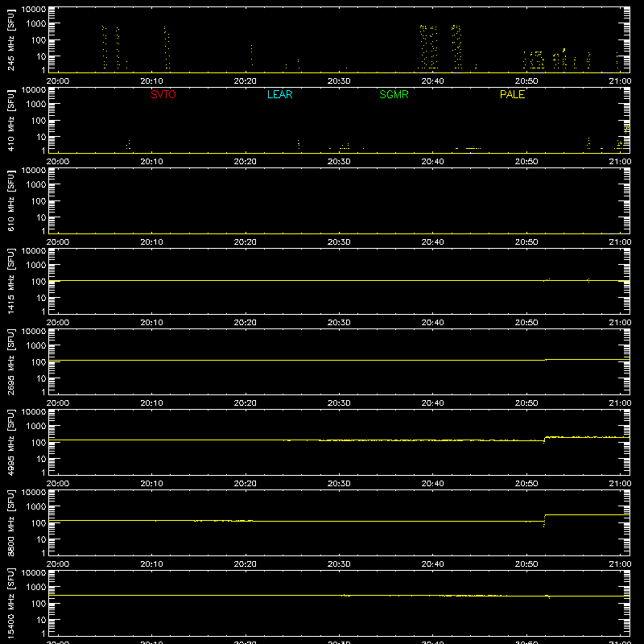Click the red SVTO station label
The image size is (644, 644).
163,94
